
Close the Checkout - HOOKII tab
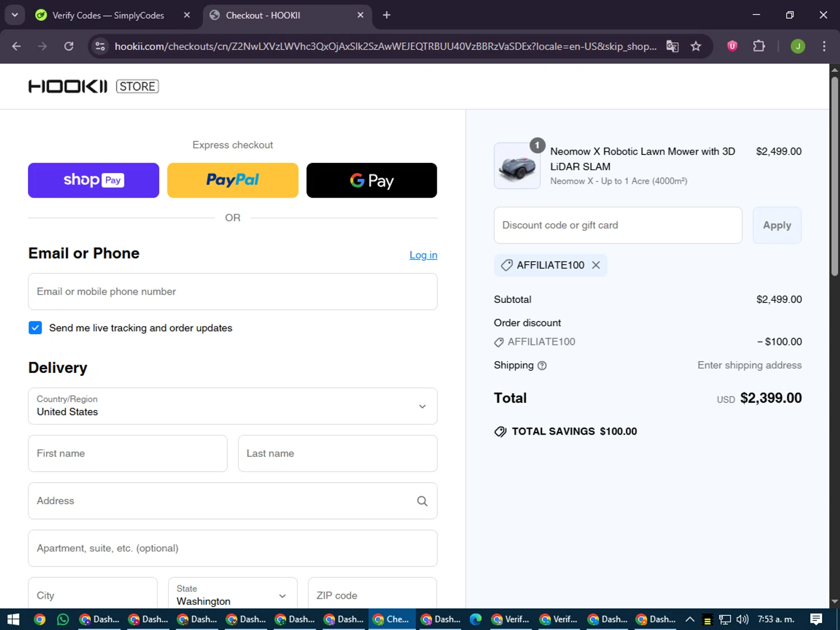click(x=361, y=15)
